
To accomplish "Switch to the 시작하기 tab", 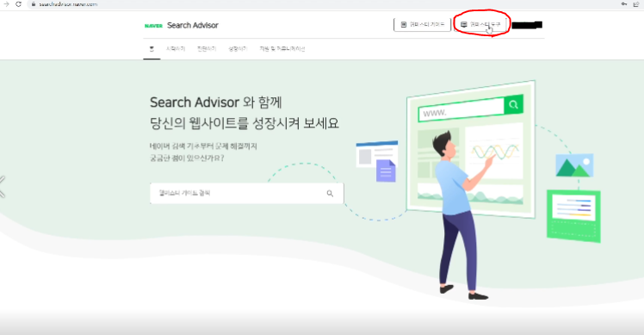I will pos(176,49).
